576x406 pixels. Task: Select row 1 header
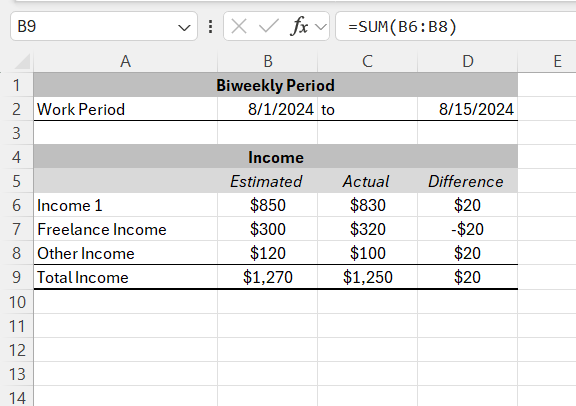coord(17,85)
